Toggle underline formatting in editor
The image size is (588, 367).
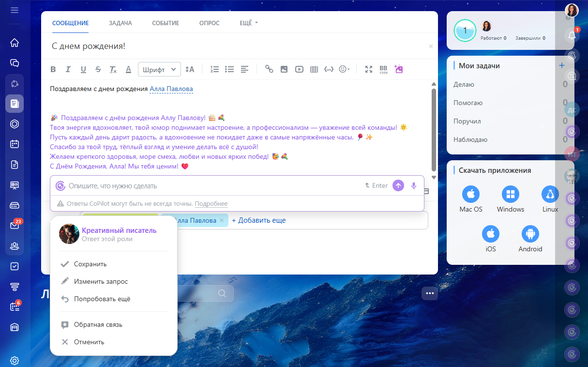pos(83,69)
